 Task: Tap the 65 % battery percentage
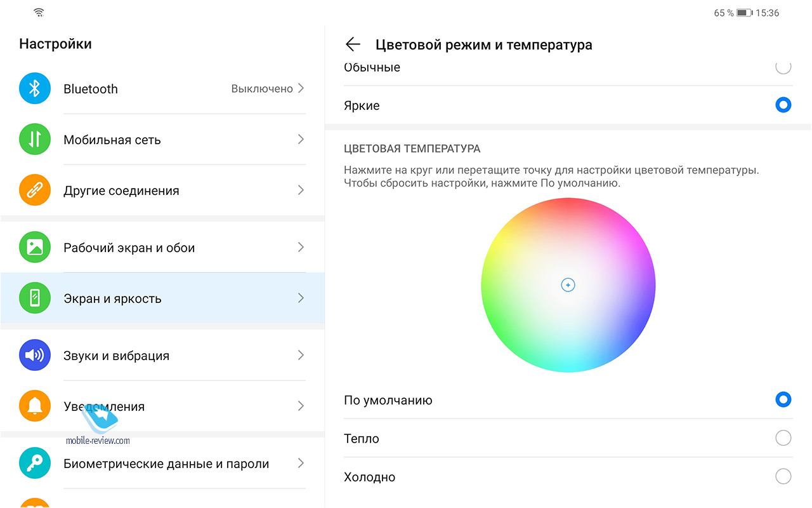pos(723,13)
